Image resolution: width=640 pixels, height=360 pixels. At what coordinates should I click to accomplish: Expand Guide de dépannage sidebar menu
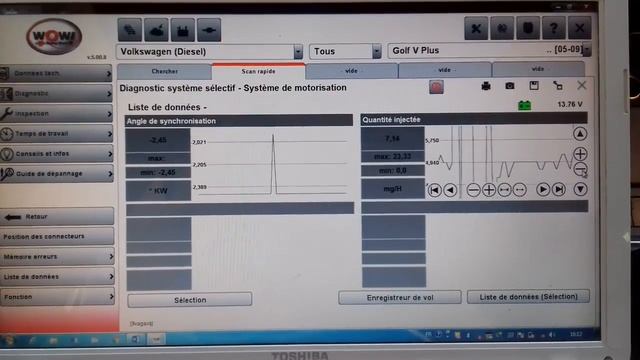coord(56,174)
